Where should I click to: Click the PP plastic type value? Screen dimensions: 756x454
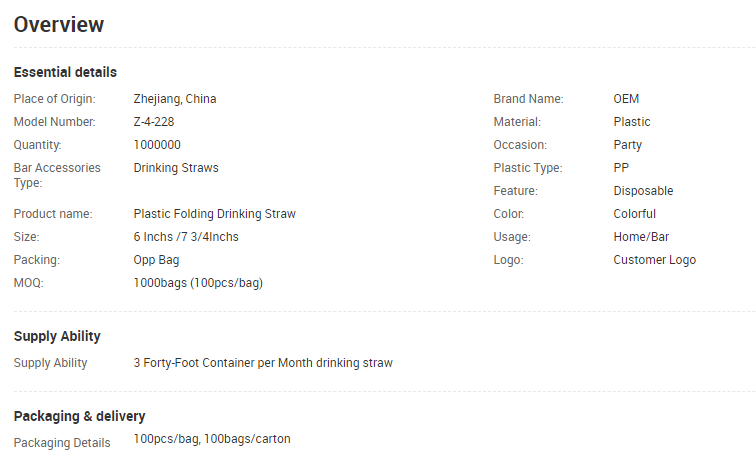(x=621, y=168)
